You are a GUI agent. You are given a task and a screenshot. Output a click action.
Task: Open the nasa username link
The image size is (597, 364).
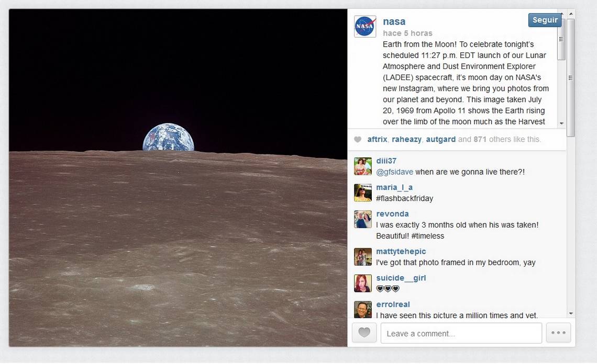click(394, 21)
